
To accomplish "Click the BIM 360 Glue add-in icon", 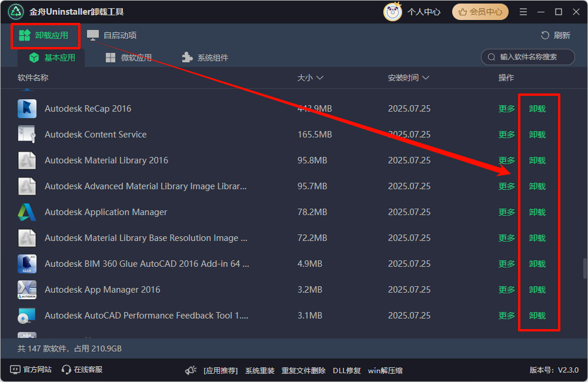I will (x=27, y=264).
